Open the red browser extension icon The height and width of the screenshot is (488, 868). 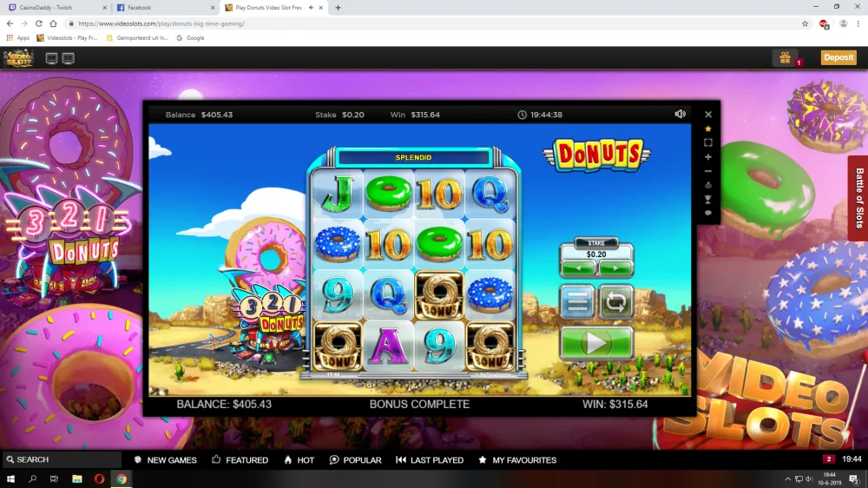click(824, 24)
